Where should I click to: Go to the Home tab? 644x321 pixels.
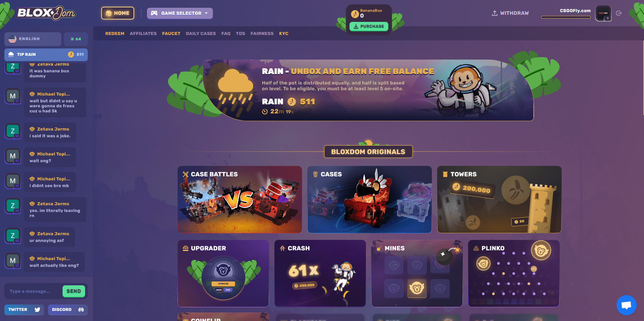pos(118,13)
